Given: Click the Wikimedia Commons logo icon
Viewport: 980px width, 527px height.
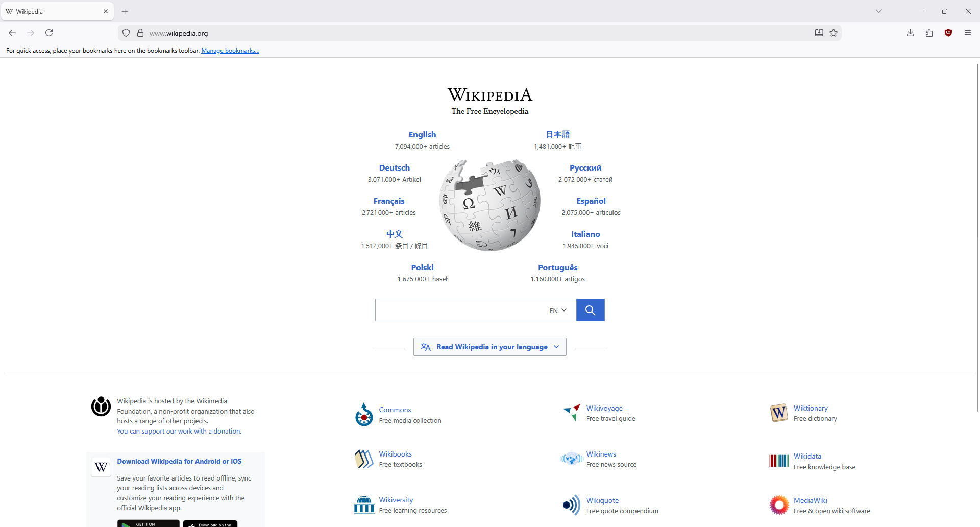Looking at the screenshot, I should [x=364, y=415].
